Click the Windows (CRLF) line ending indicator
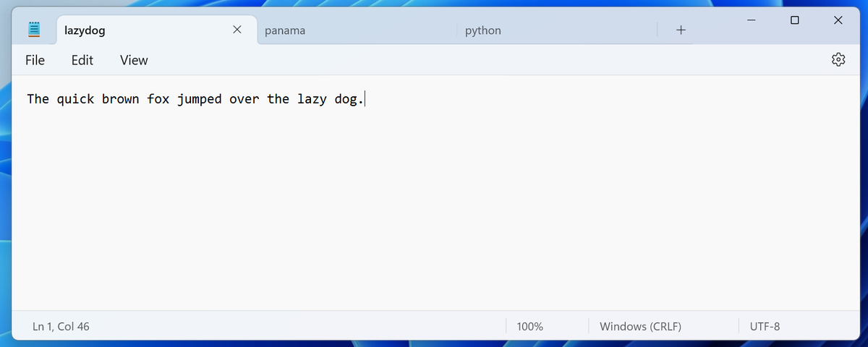Image resolution: width=868 pixels, height=347 pixels. [x=640, y=327]
